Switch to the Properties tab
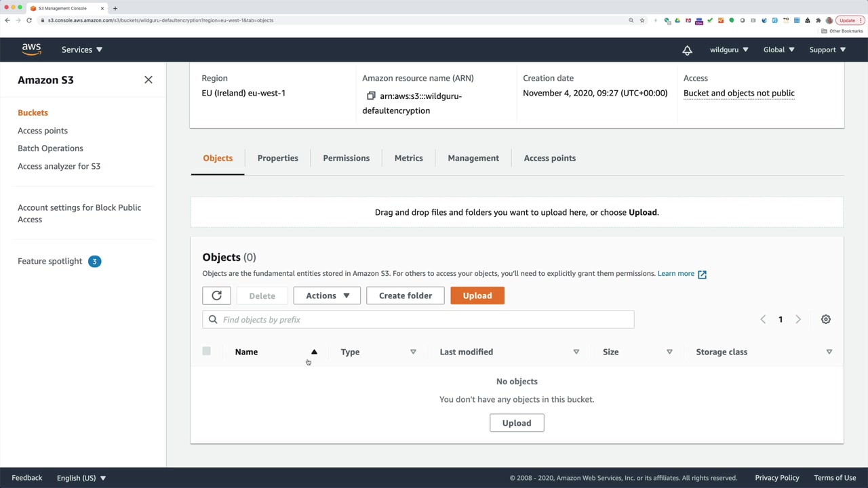The image size is (868, 488). pyautogui.click(x=278, y=158)
